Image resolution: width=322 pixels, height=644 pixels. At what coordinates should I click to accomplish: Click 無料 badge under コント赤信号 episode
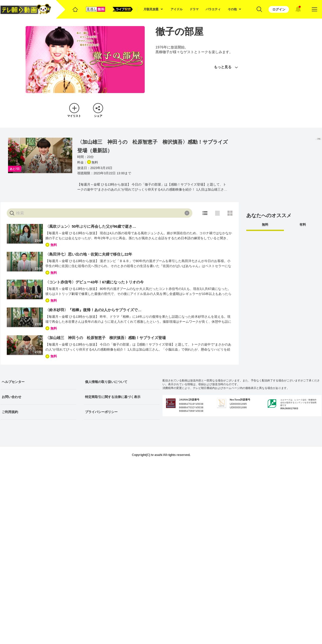click(x=51, y=300)
